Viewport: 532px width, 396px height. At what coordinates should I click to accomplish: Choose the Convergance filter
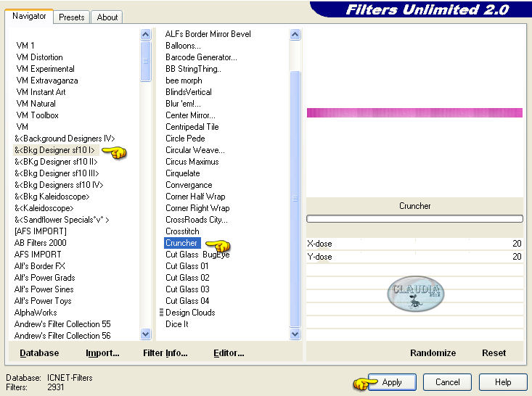point(189,185)
